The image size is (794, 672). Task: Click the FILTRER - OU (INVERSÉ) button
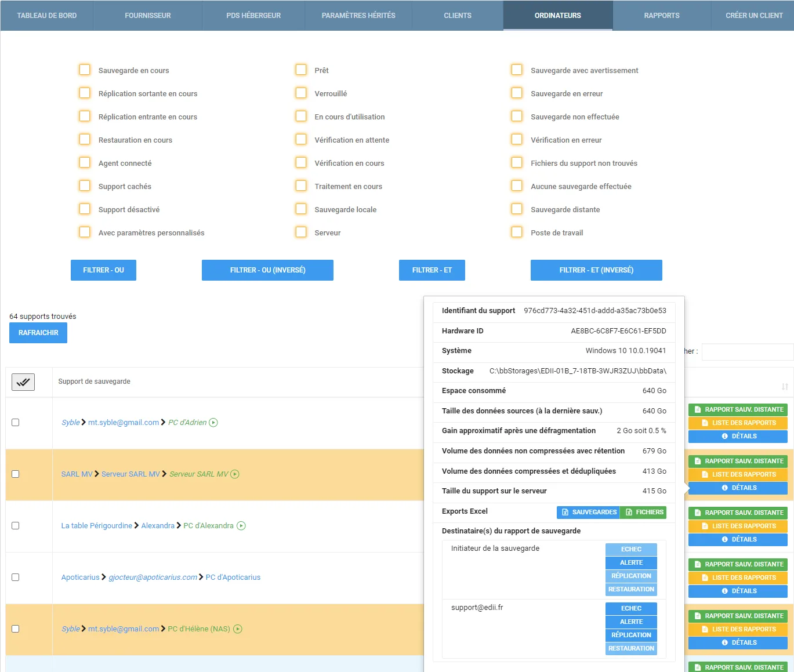tap(267, 270)
